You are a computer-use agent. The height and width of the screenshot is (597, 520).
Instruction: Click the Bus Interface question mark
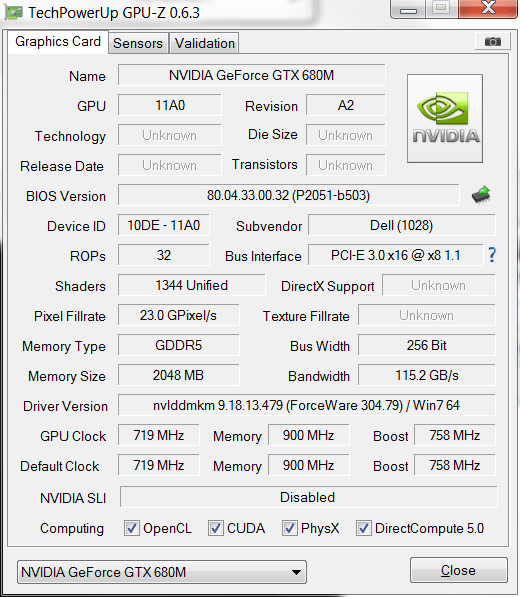coord(492,255)
